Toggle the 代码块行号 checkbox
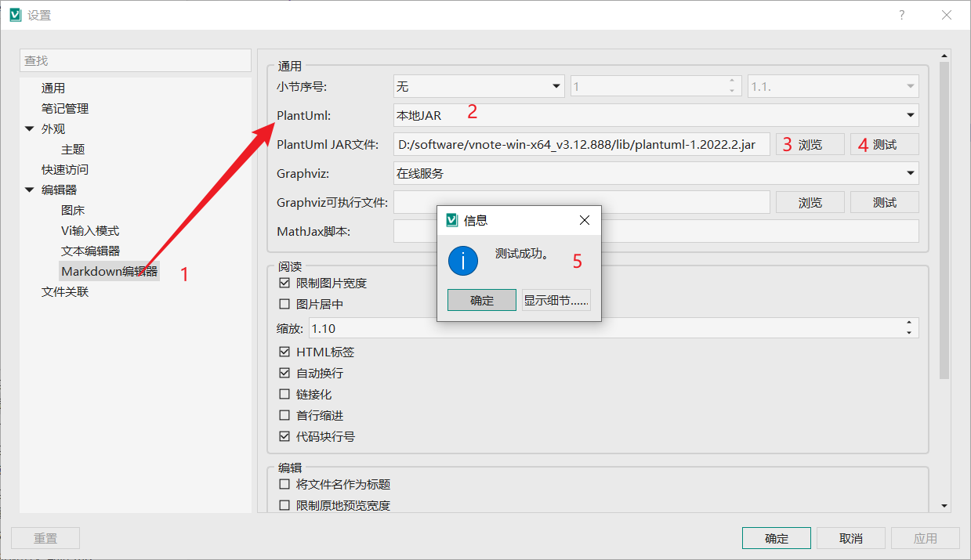 coord(285,436)
